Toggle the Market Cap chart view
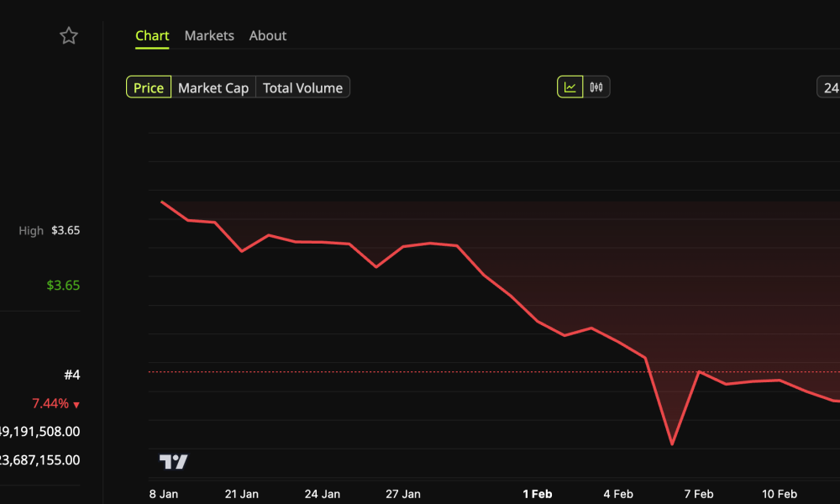Screen dimensions: 840x504 click(213, 87)
